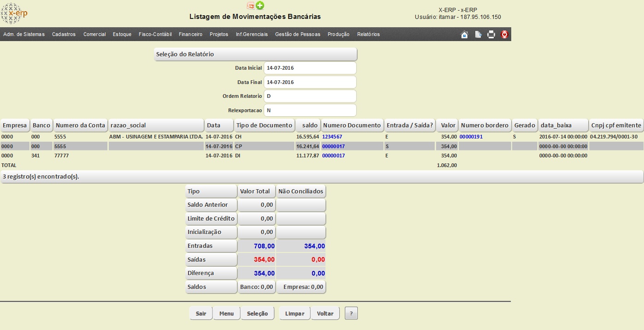Click the green plus add icon
Image resolution: width=644 pixels, height=330 pixels.
pos(260,6)
